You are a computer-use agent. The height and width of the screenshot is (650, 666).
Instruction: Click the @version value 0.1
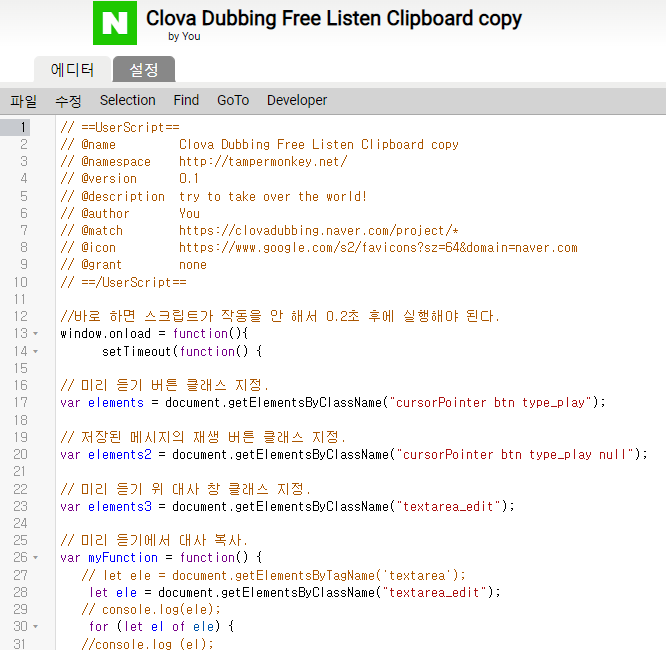click(x=189, y=178)
